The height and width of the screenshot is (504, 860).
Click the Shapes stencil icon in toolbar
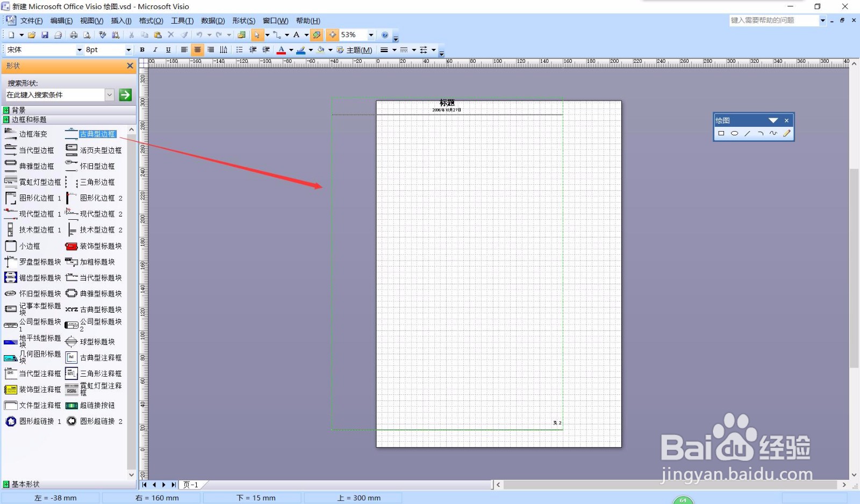click(x=242, y=35)
